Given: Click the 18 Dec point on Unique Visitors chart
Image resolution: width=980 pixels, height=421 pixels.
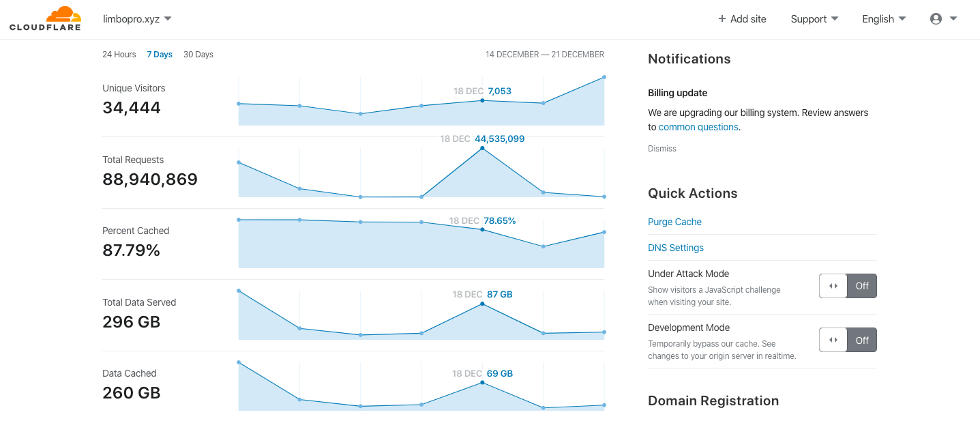Looking at the screenshot, I should click(482, 100).
